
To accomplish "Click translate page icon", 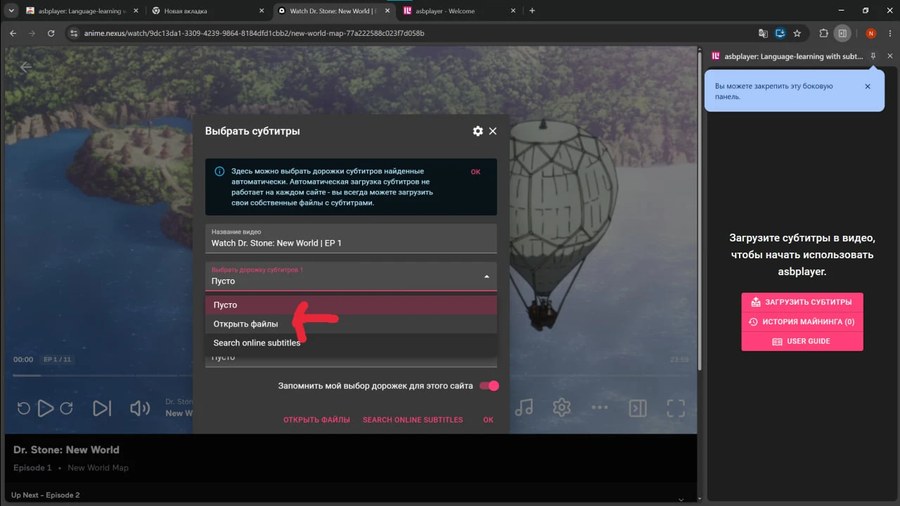I will tap(762, 33).
